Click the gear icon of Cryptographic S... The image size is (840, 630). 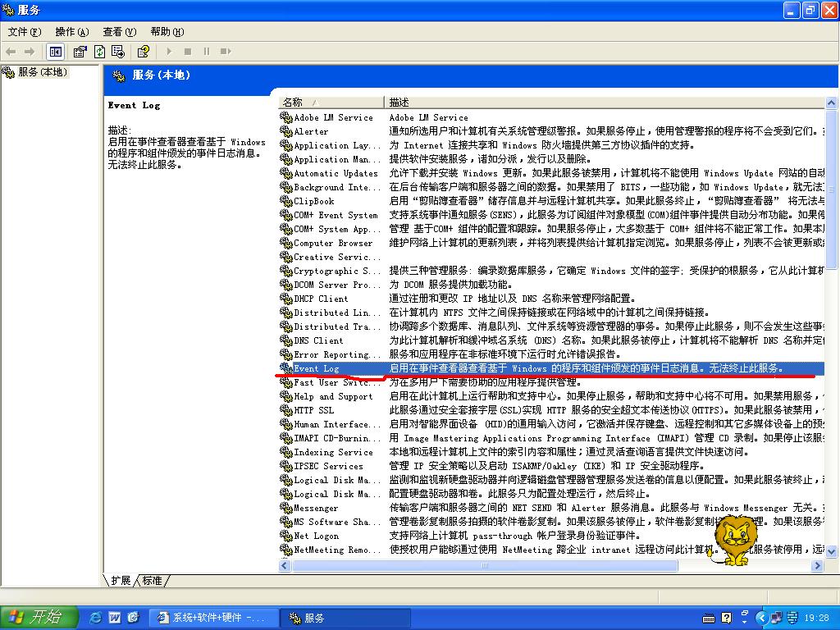click(x=286, y=270)
